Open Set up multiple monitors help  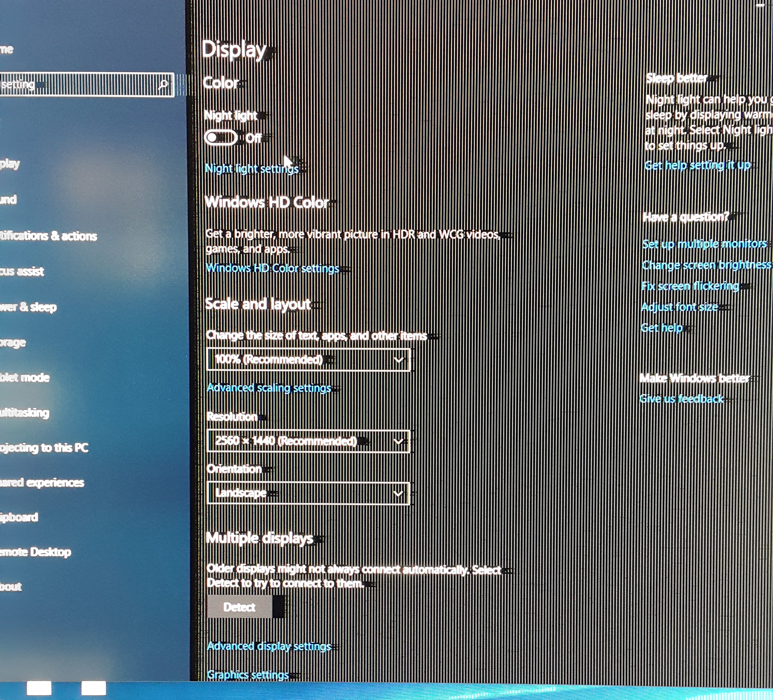pyautogui.click(x=704, y=244)
